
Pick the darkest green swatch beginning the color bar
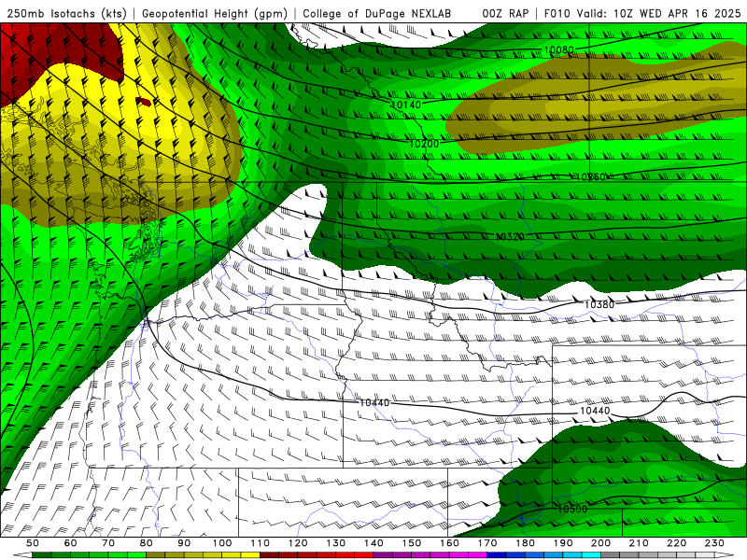(x=42, y=555)
